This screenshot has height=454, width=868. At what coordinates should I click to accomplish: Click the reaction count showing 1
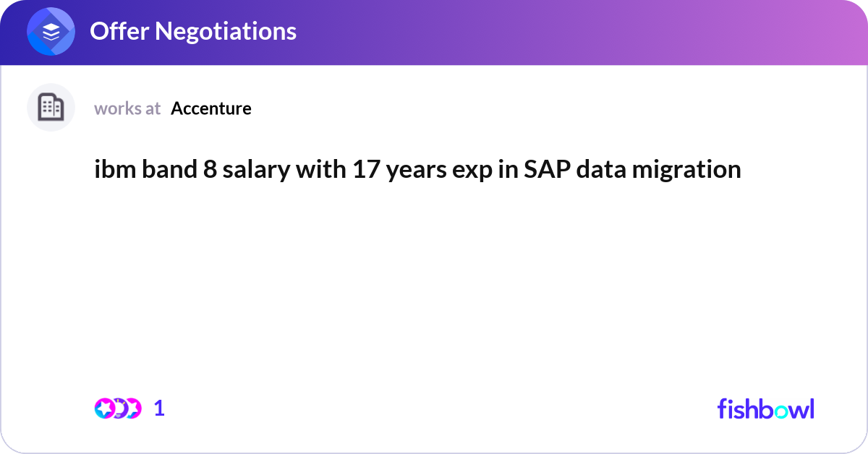pos(159,408)
